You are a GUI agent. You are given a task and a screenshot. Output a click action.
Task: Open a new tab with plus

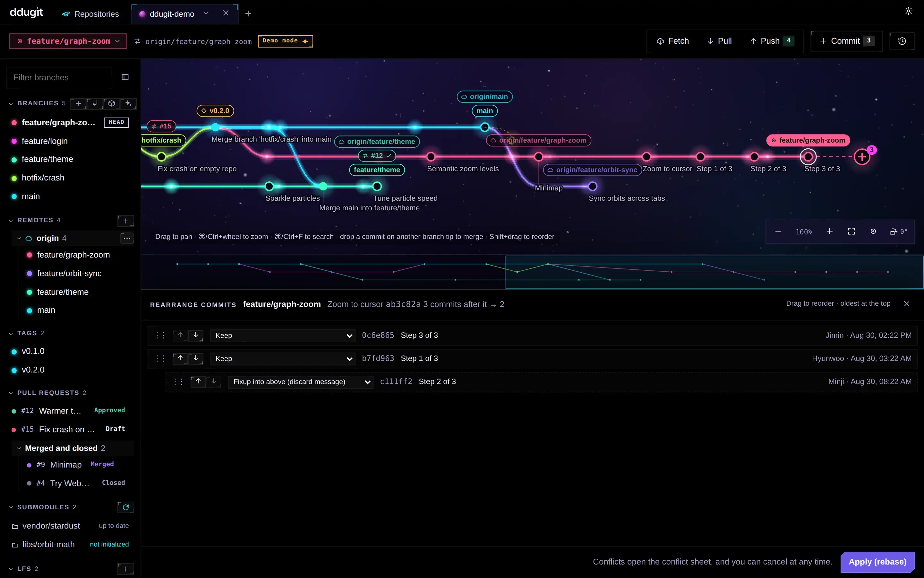[248, 13]
